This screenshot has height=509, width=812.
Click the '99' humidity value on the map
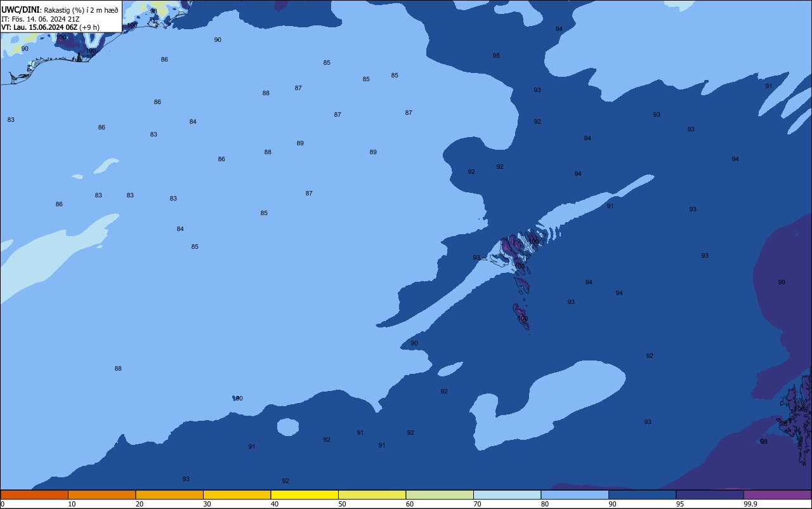[x=782, y=282]
